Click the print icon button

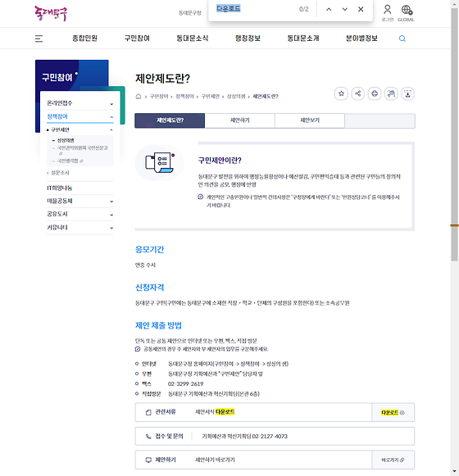click(x=375, y=93)
